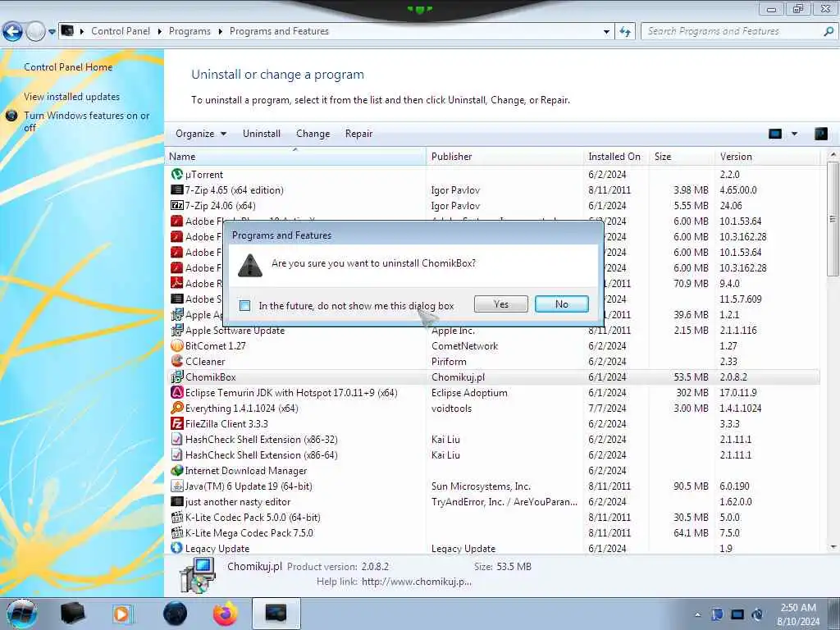The image size is (840, 630).
Task: Show hidden system tray icons
Action: click(x=697, y=614)
